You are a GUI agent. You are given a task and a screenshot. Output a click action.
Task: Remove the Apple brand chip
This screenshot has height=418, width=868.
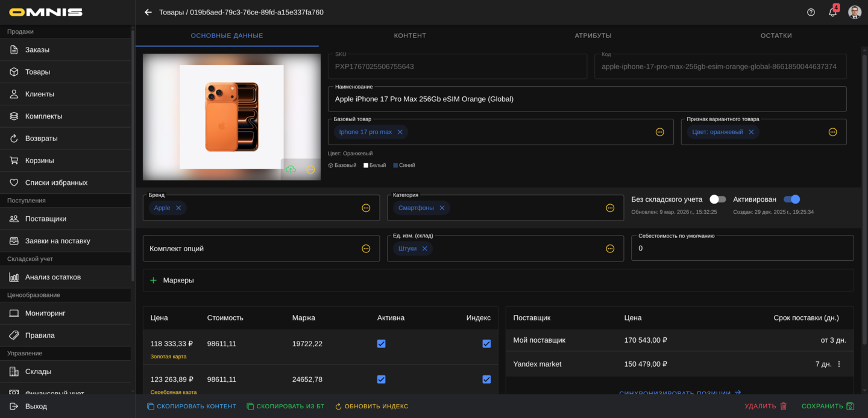pos(178,208)
